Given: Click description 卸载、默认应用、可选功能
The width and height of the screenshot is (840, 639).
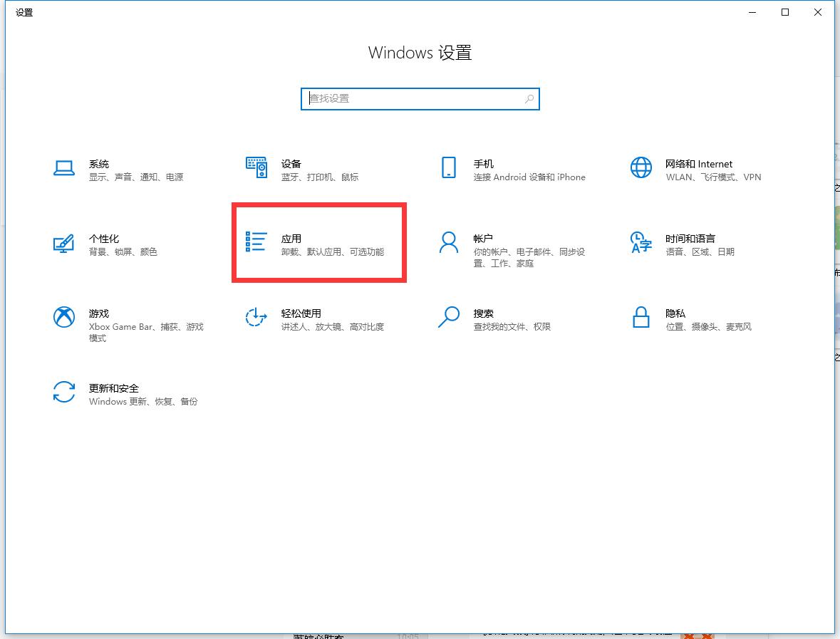Looking at the screenshot, I should click(x=333, y=251).
